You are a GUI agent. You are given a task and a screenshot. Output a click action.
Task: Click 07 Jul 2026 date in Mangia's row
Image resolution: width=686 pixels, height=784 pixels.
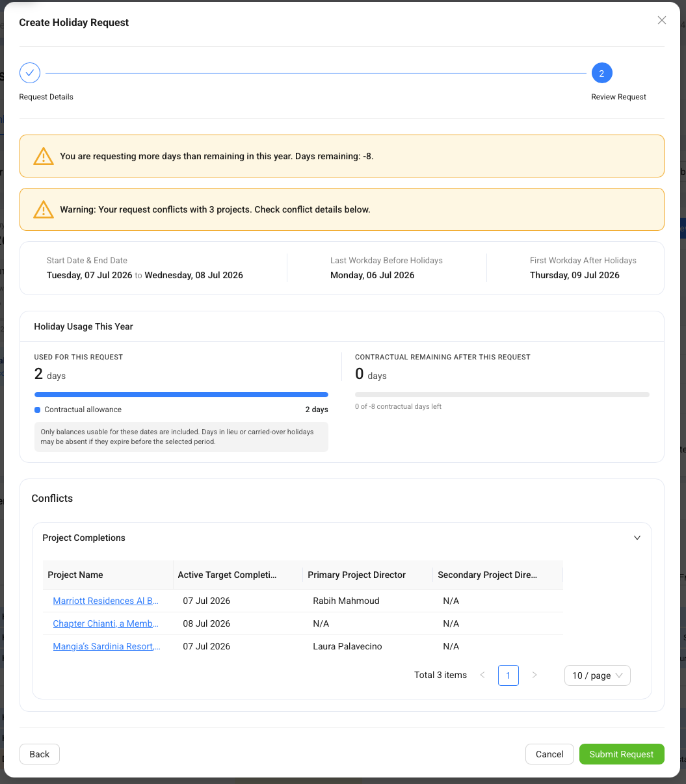coord(207,646)
